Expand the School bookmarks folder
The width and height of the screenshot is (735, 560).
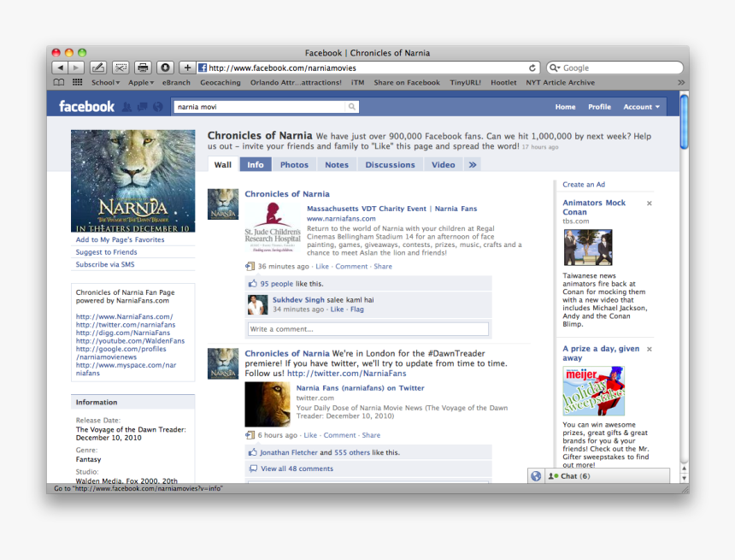pos(104,82)
